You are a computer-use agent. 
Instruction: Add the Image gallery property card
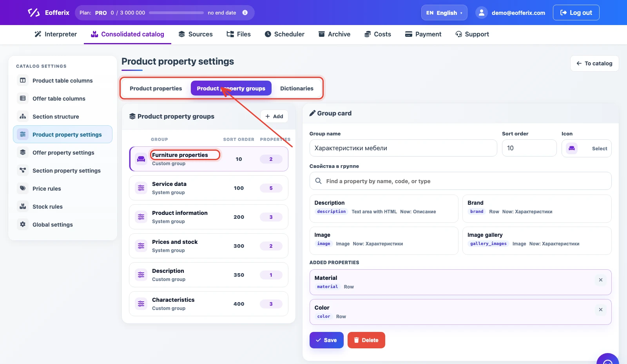(x=537, y=241)
